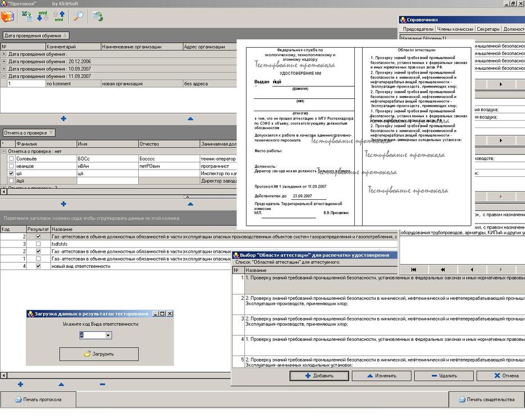Screen dimensions: 525x420
Task: Jump to first record in Справочники navigator
Action: coord(414,270)
